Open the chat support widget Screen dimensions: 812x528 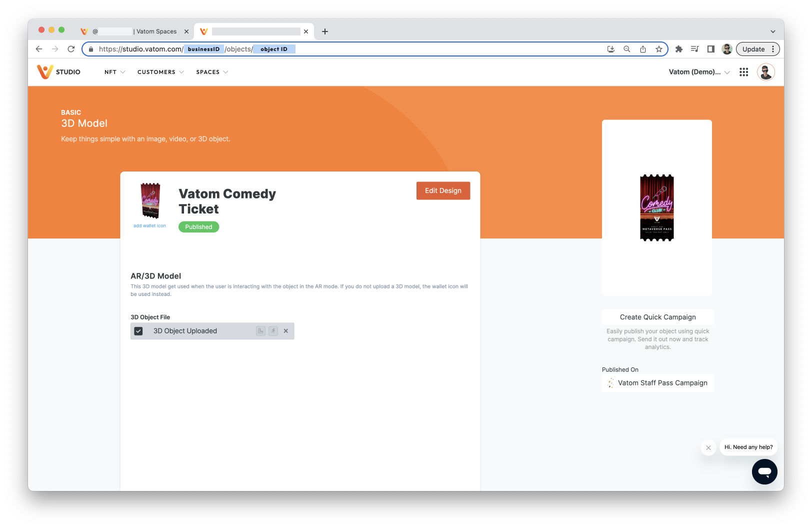click(x=764, y=471)
